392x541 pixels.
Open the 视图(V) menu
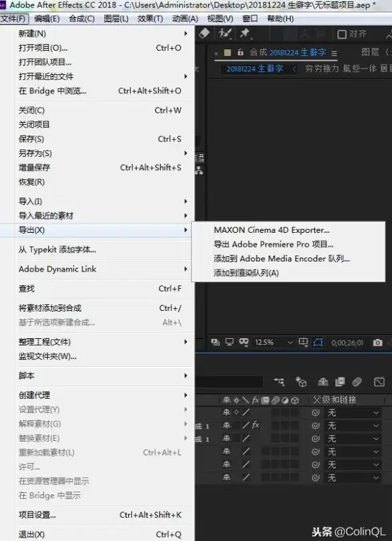click(x=220, y=18)
